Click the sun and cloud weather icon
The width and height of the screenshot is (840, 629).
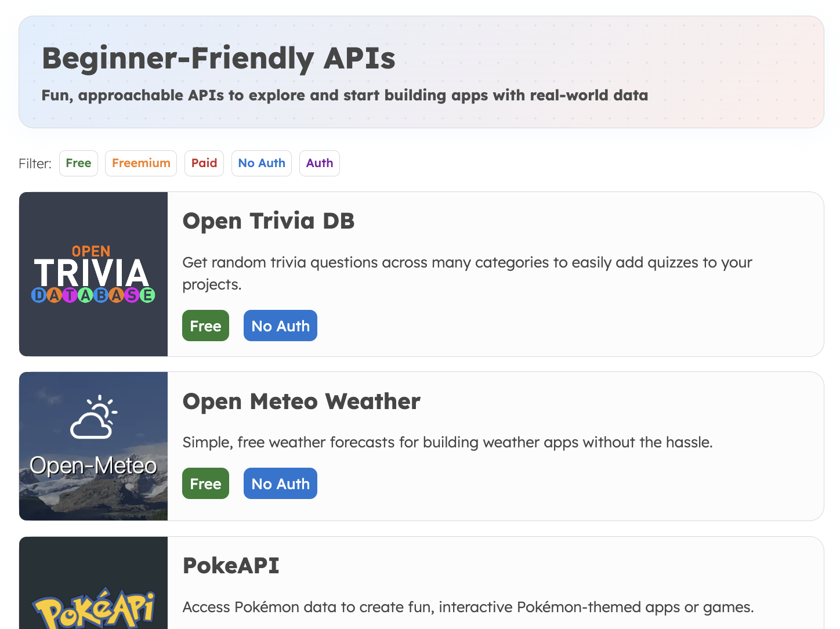(x=93, y=417)
